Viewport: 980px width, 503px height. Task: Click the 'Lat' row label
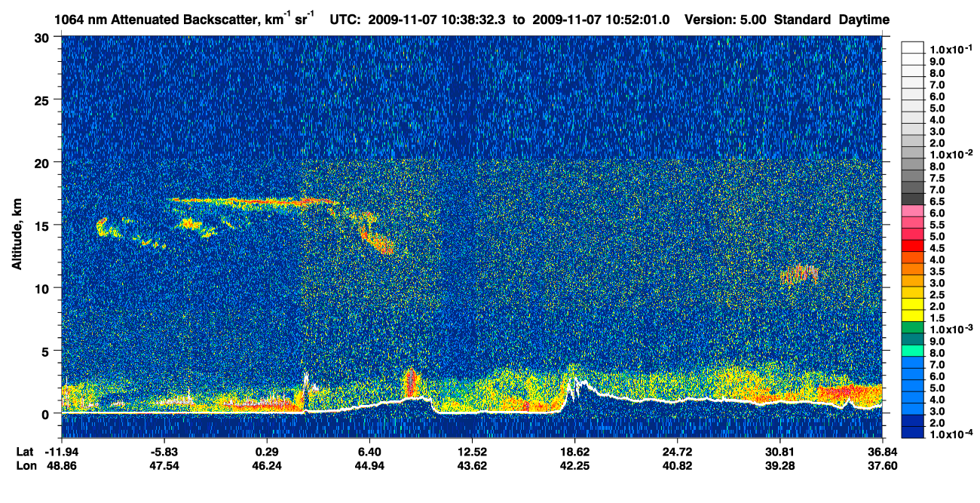(26, 451)
